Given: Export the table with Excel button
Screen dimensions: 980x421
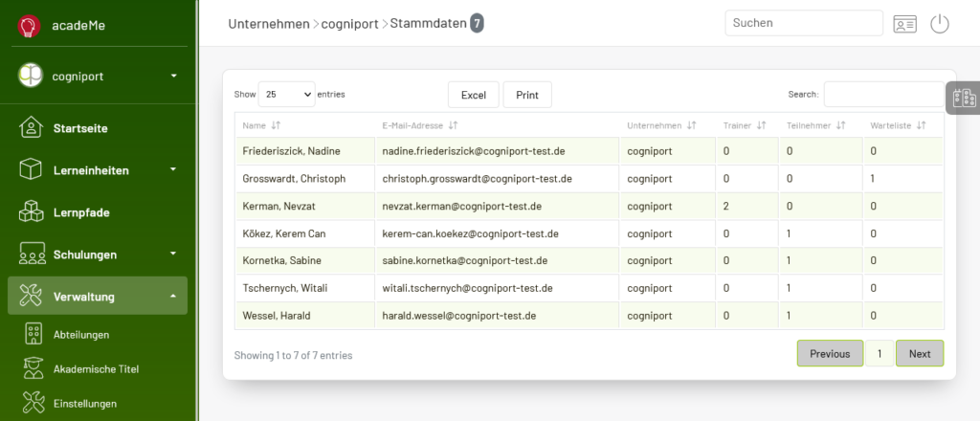Looking at the screenshot, I should tap(474, 95).
